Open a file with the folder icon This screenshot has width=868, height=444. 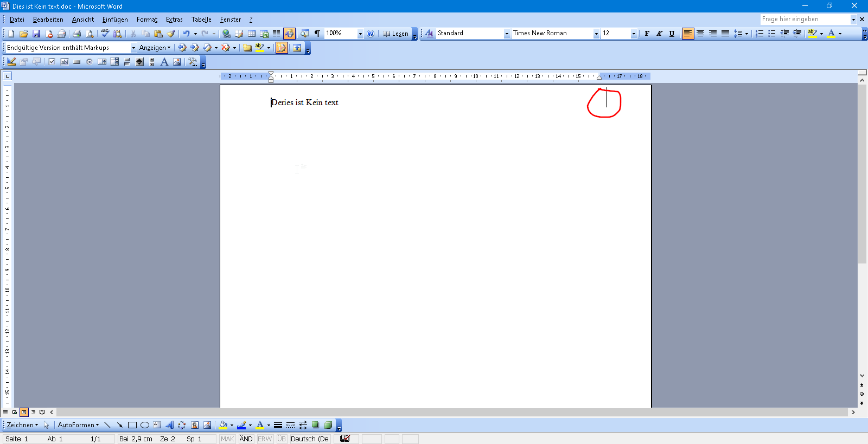click(x=24, y=34)
